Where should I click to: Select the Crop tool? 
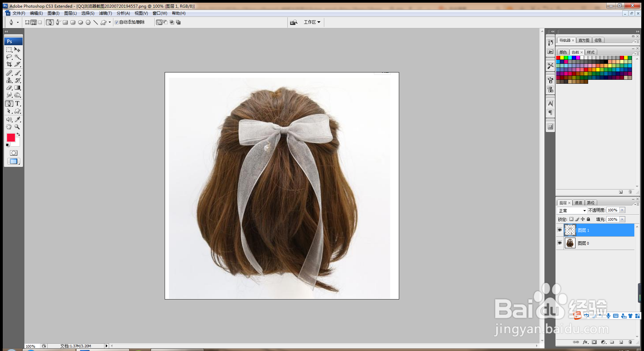tap(9, 64)
